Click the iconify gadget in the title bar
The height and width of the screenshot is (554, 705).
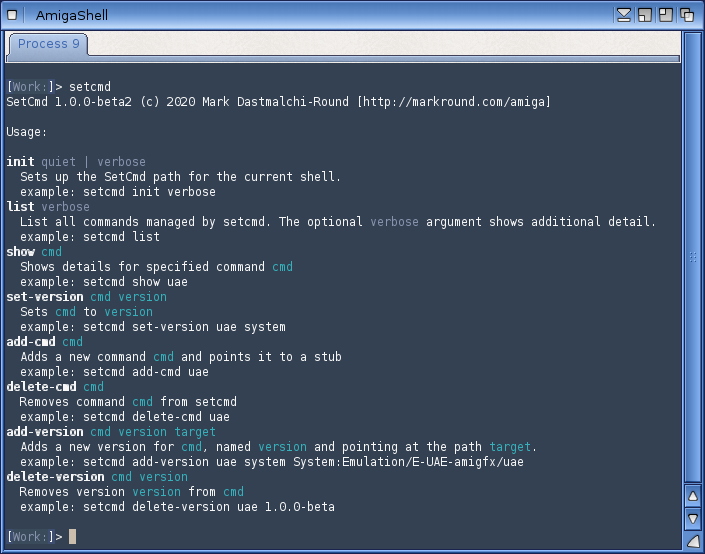click(x=624, y=15)
